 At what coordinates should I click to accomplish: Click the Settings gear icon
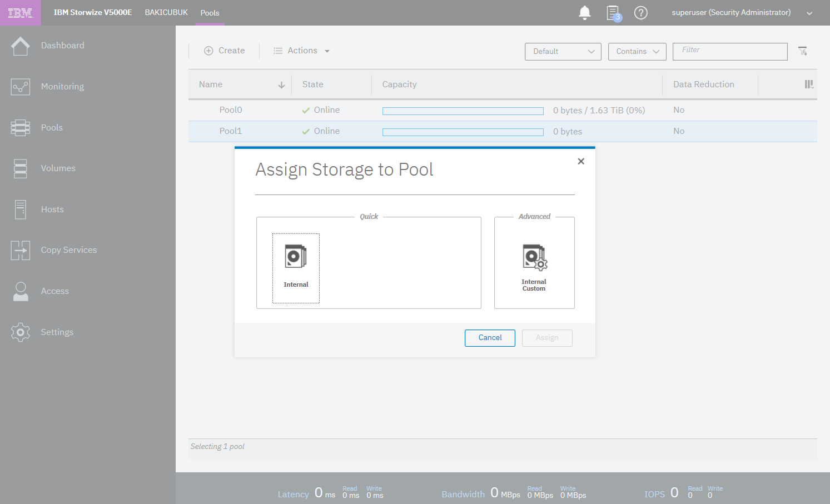(21, 332)
